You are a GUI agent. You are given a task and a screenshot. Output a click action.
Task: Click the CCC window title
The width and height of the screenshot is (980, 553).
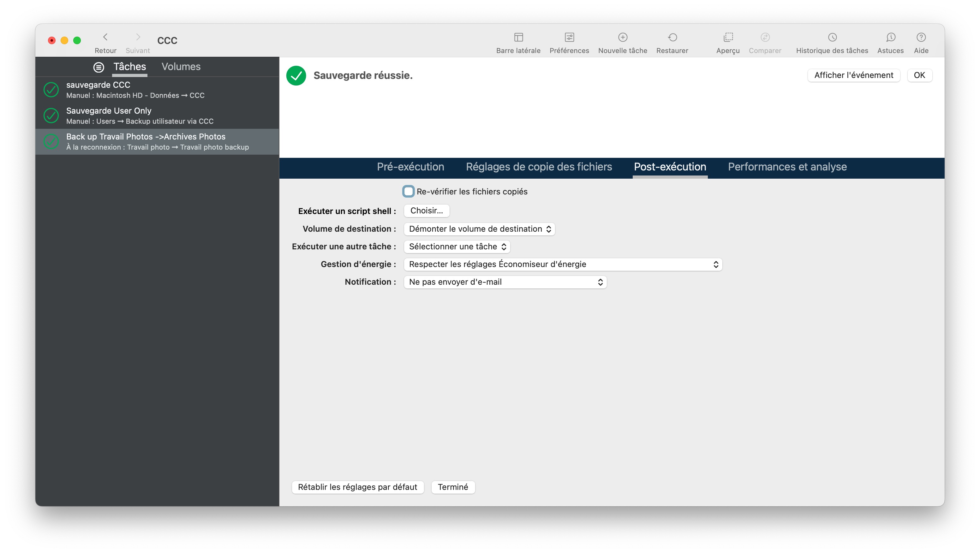click(x=167, y=40)
